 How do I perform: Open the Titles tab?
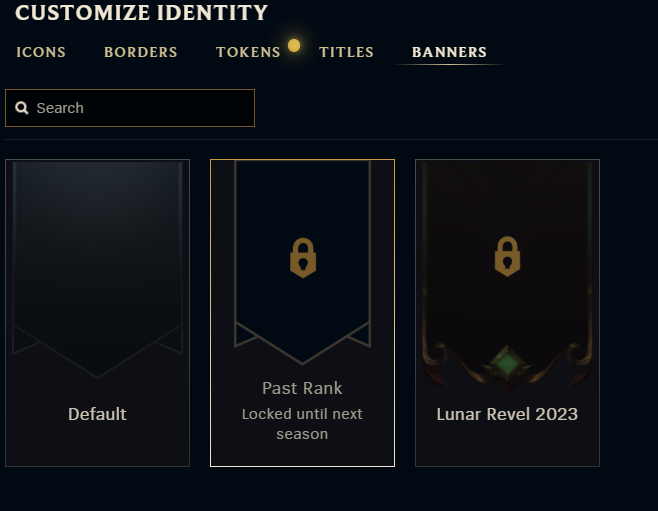tap(346, 52)
